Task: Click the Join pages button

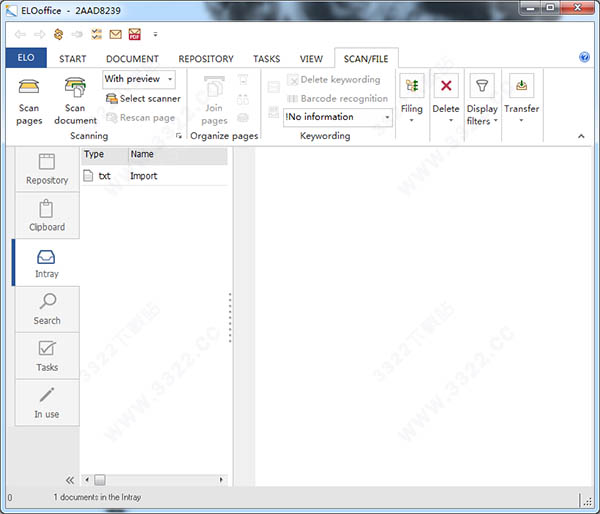Action: tap(214, 101)
